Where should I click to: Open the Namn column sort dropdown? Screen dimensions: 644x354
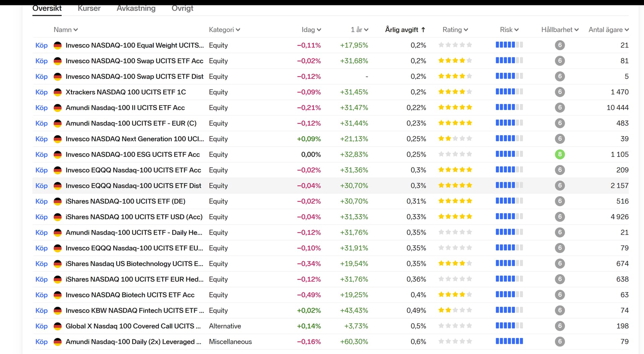click(66, 30)
